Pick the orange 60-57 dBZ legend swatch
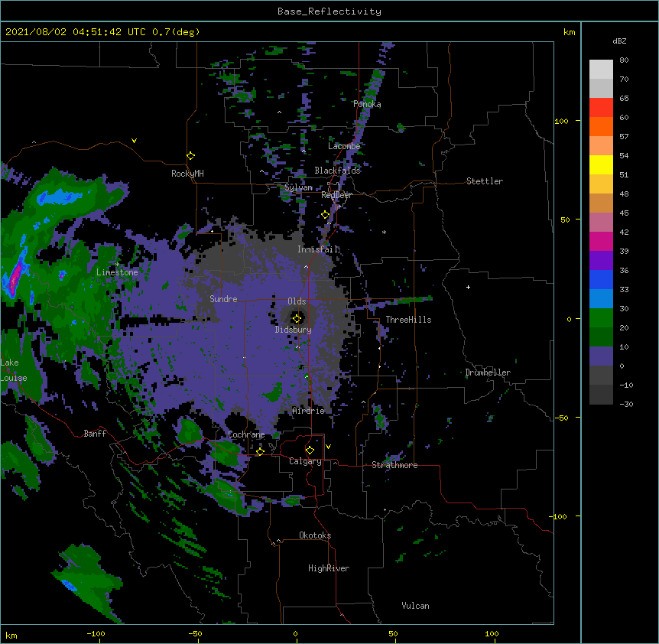 (601, 126)
